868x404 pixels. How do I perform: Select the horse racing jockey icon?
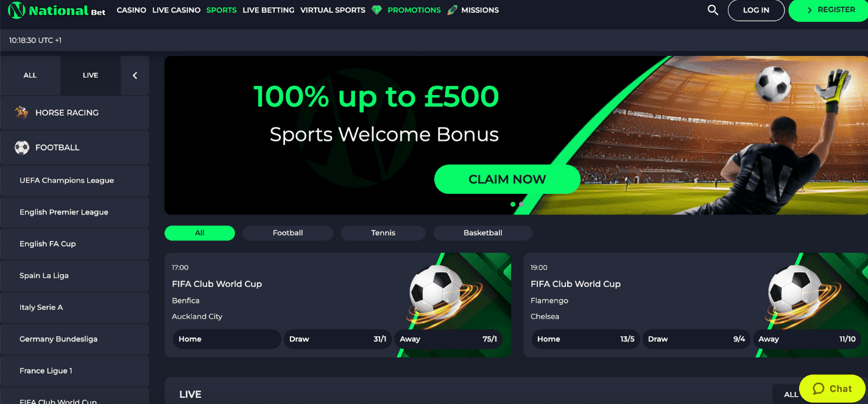click(x=22, y=113)
